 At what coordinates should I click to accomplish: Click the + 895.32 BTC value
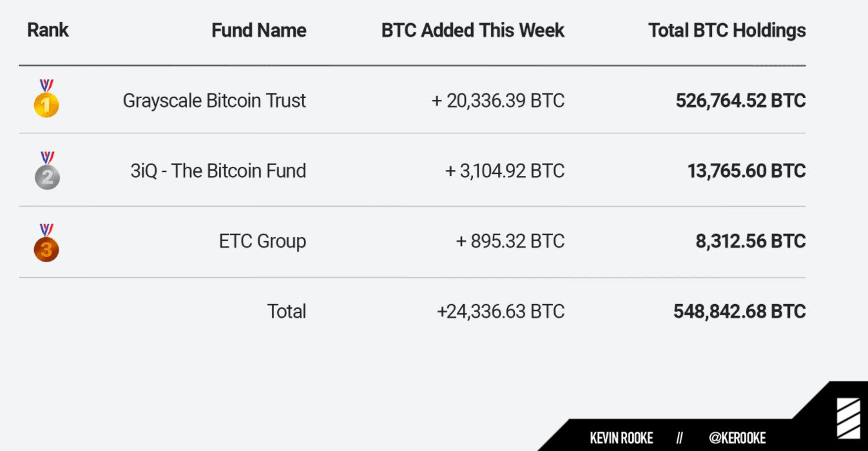pyautogui.click(x=510, y=241)
